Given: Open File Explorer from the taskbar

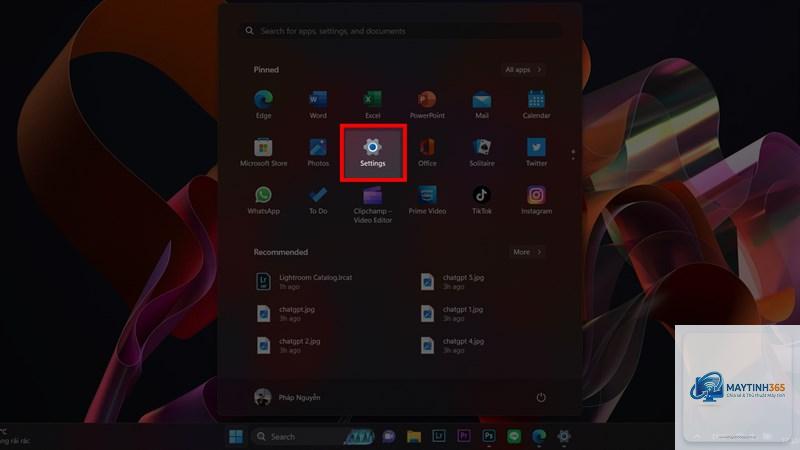Looking at the screenshot, I should pyautogui.click(x=414, y=436).
